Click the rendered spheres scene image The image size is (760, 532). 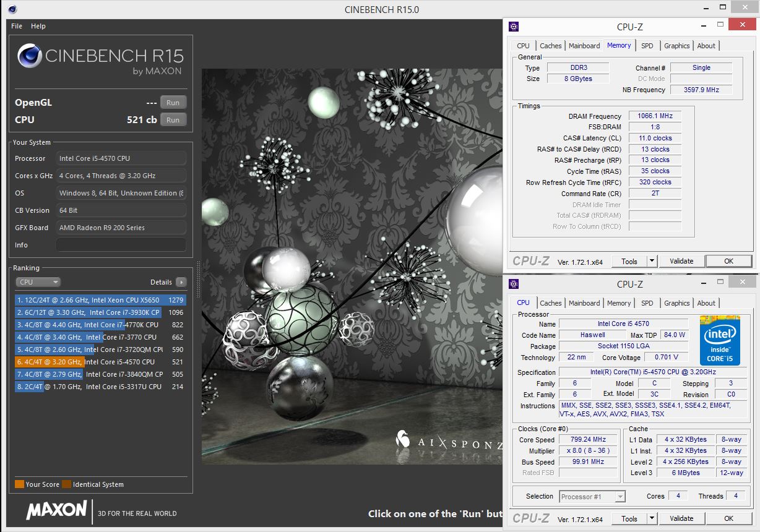(352, 266)
